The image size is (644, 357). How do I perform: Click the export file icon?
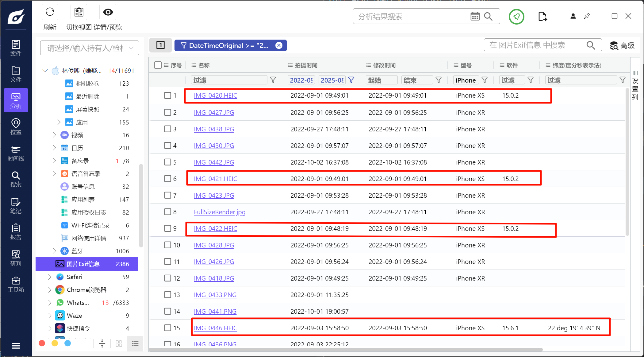click(542, 17)
